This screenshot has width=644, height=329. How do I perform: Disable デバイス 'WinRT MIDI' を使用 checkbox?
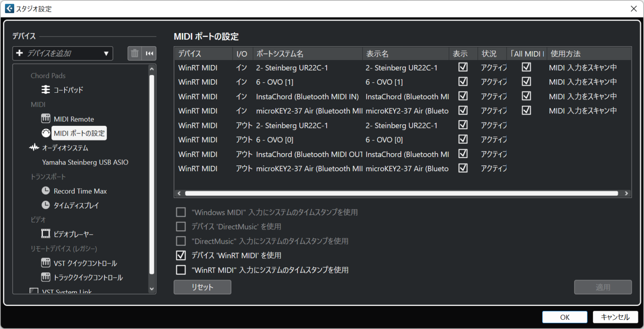coord(181,255)
